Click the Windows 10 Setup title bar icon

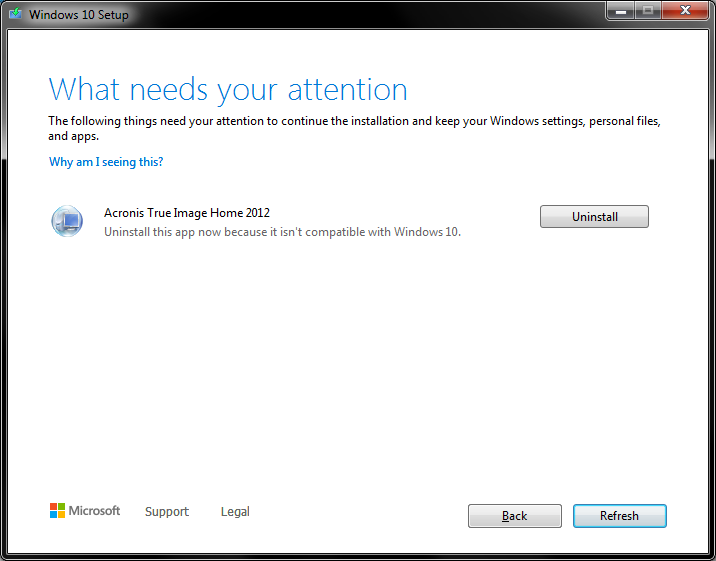tap(16, 14)
